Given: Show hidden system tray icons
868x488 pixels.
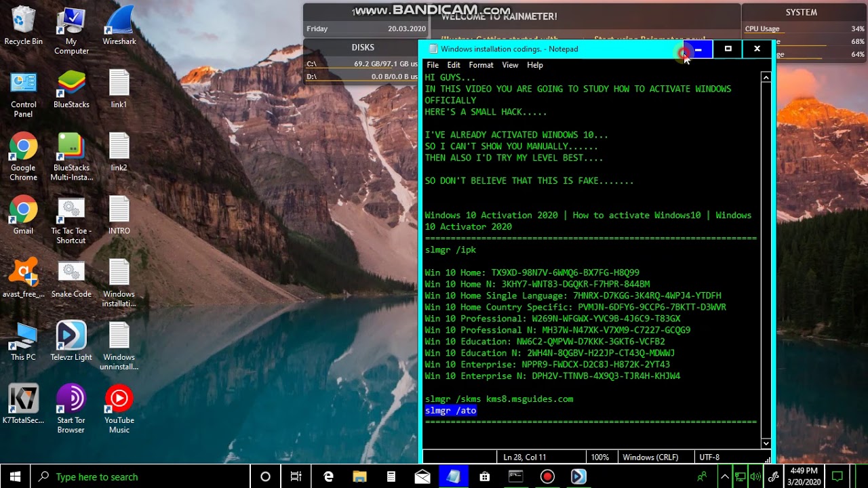Looking at the screenshot, I should (x=724, y=476).
